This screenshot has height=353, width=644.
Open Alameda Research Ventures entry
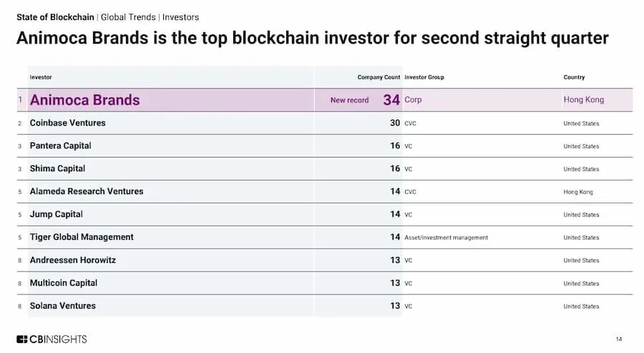pos(87,192)
